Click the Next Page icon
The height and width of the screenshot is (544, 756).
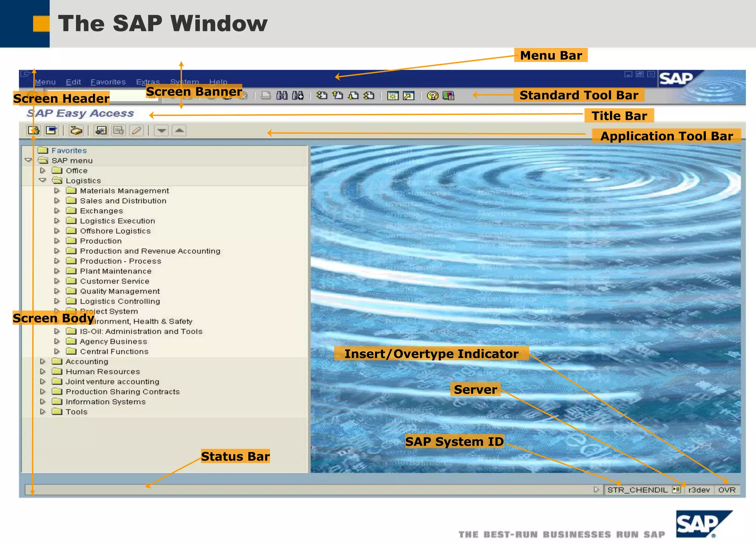(x=353, y=96)
